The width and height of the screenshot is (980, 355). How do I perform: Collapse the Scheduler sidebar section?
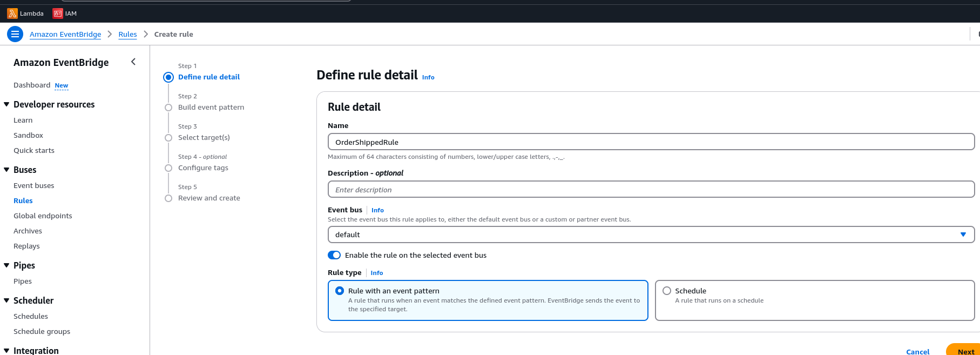pos(6,300)
